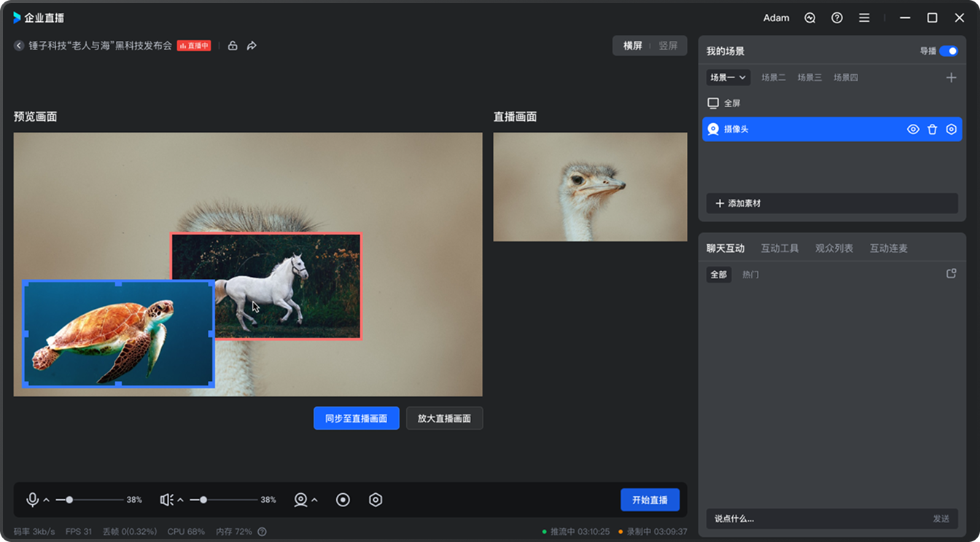Viewport: 980px width, 542px height.
Task: Switch orientation to 竖屏
Action: [668, 46]
